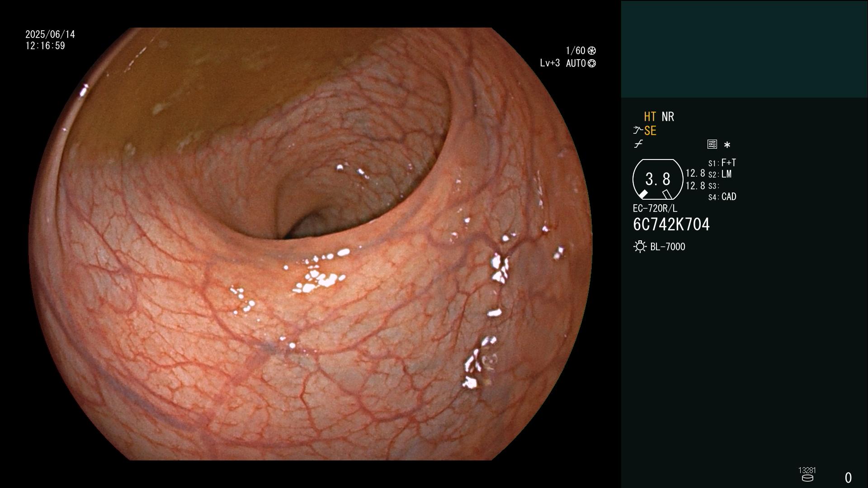The height and width of the screenshot is (488, 868).
Task: Click the scope model EC-720R/L
Action: pyautogui.click(x=655, y=208)
